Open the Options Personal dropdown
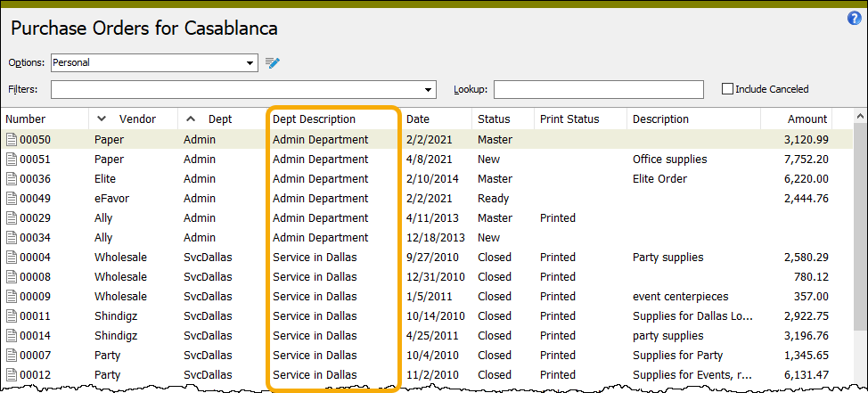The image size is (868, 393). point(154,62)
